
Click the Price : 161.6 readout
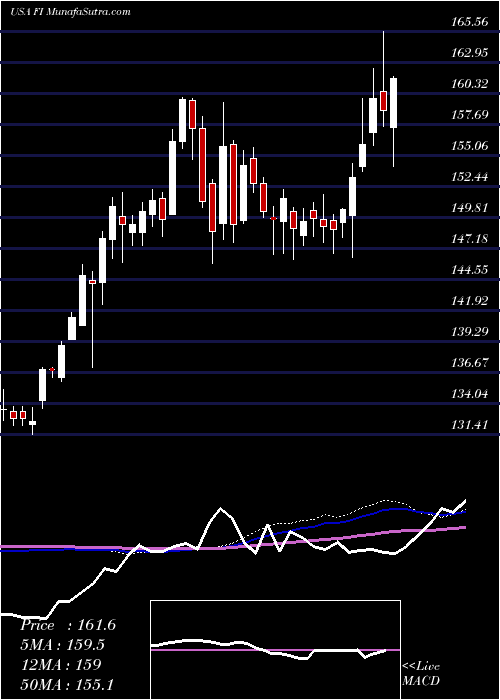pyautogui.click(x=68, y=625)
